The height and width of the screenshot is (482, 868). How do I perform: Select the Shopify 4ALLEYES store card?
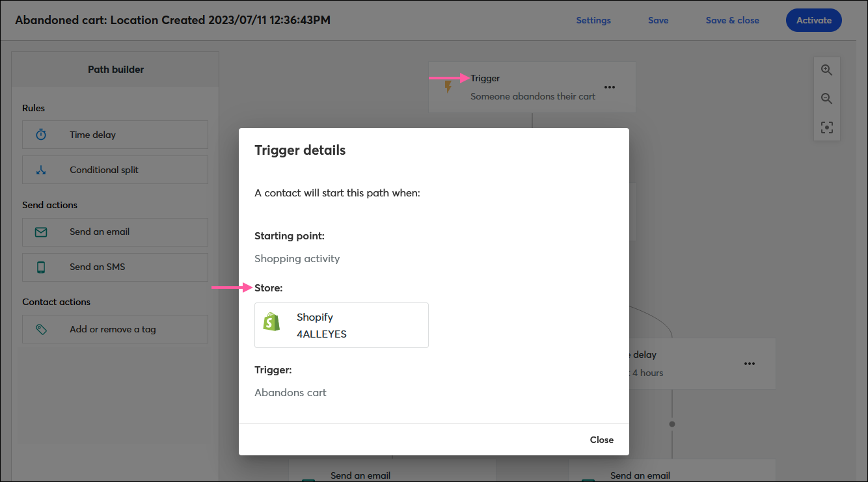341,325
